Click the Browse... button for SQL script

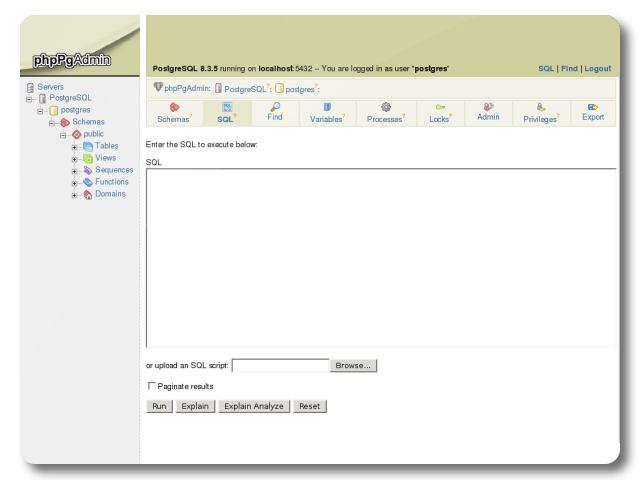click(353, 366)
